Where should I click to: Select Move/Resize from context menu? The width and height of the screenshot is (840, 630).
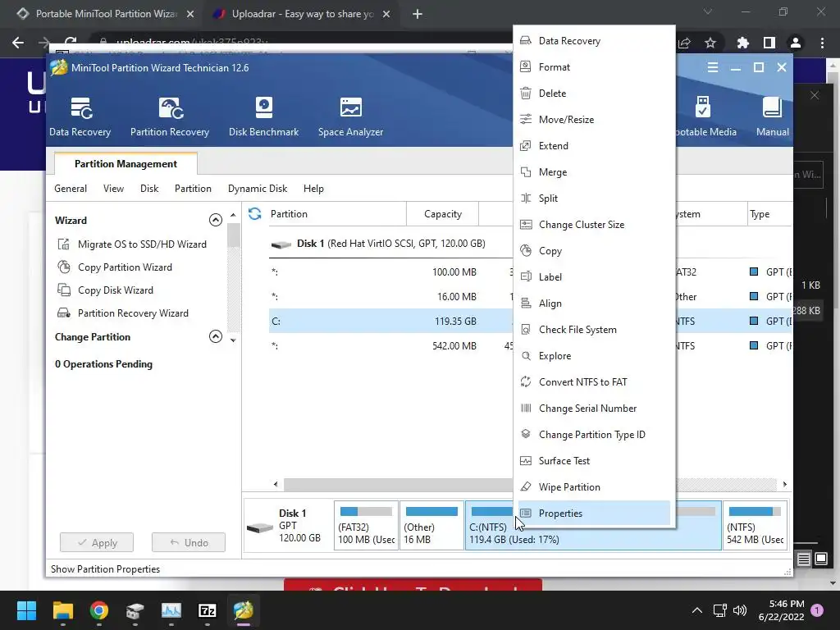click(594, 120)
